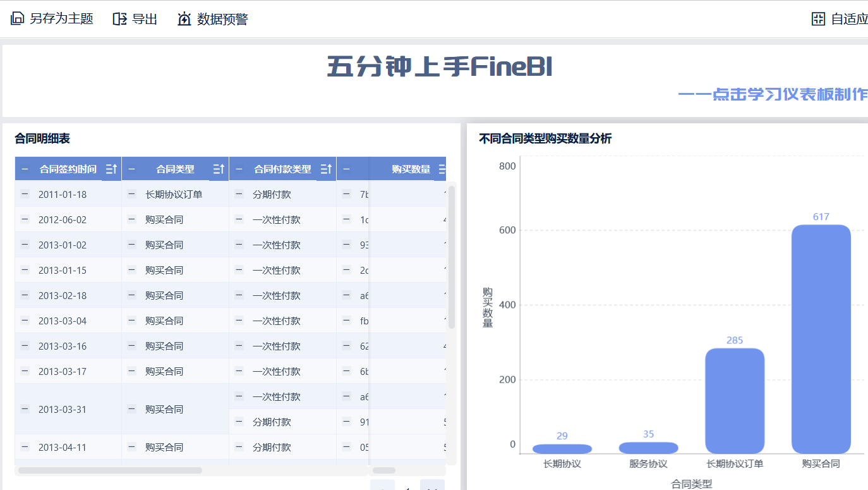Collapse the 合同类型 column header minus icon
Viewport: 868px width, 490px height.
[x=131, y=169]
